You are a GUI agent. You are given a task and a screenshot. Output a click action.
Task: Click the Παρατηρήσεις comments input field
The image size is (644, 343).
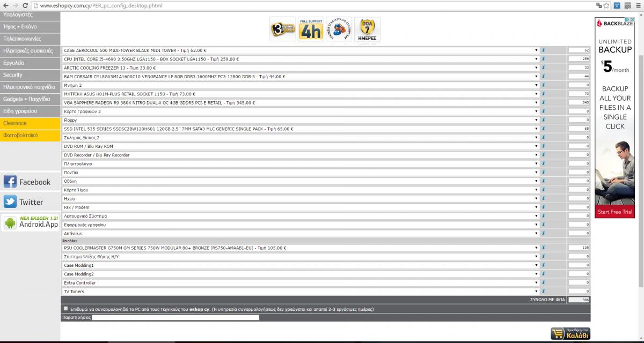click(x=175, y=317)
